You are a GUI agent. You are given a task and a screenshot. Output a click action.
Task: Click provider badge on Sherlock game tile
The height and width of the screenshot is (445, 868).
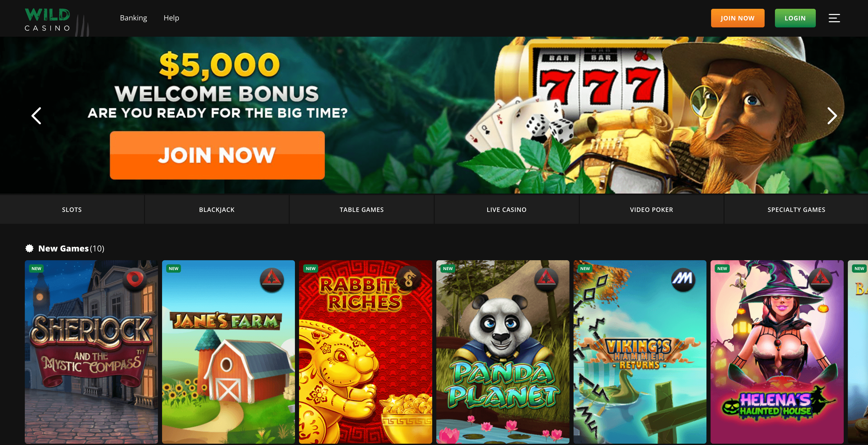134,279
